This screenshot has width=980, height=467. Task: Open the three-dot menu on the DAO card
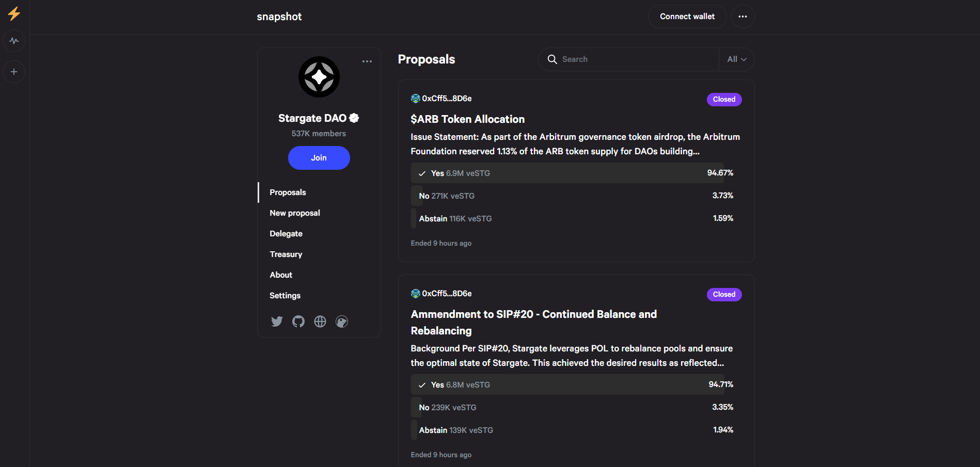tap(367, 61)
